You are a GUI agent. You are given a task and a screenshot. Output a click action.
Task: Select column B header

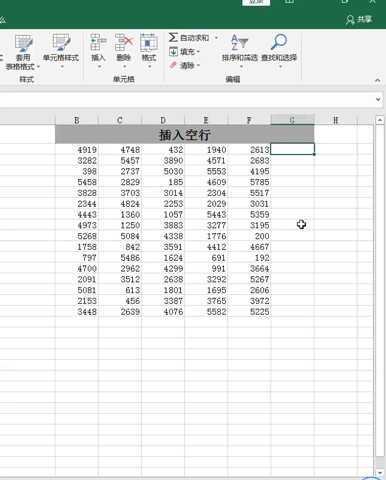tap(77, 120)
